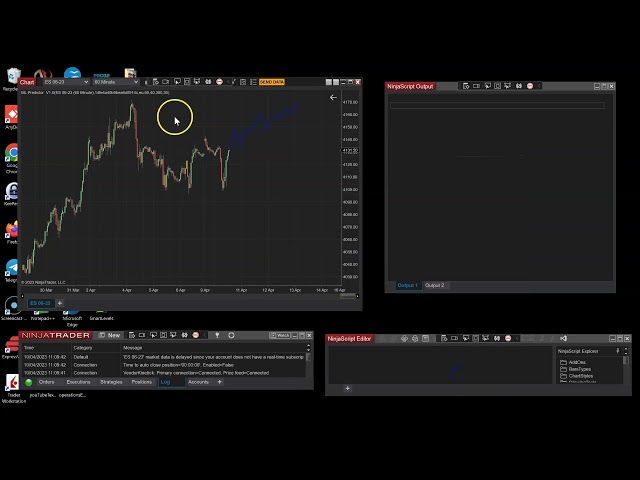
Task: Add a new chart tab with plus
Action: point(60,303)
